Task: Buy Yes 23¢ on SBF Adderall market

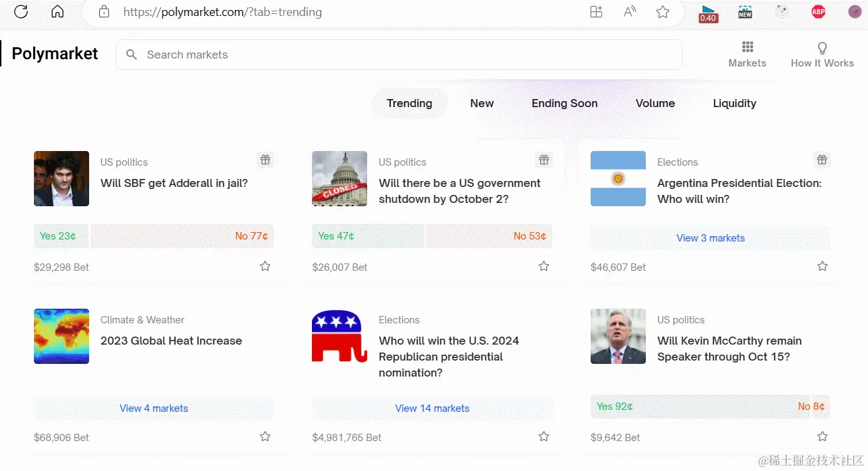Action: (61, 236)
